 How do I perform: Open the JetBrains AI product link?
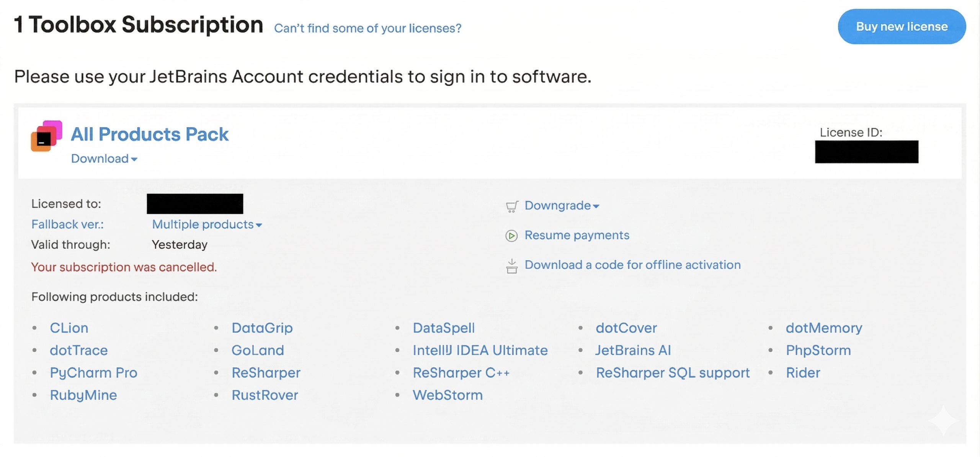pyautogui.click(x=633, y=350)
